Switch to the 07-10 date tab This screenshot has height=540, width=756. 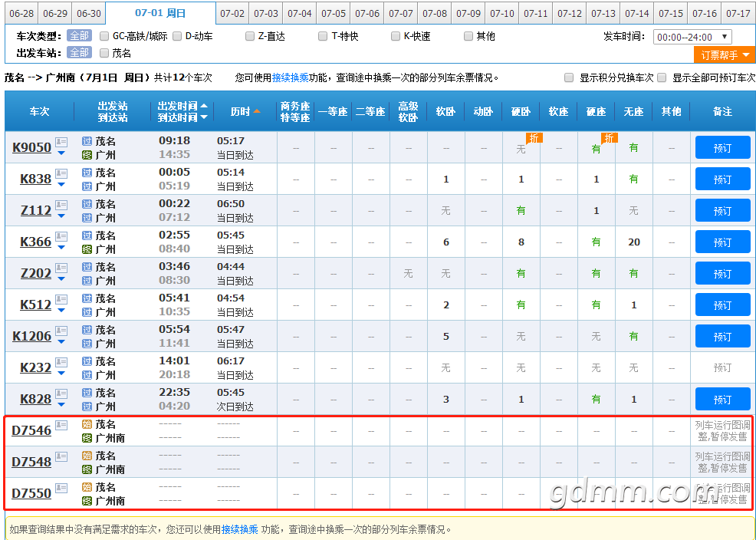tap(502, 14)
